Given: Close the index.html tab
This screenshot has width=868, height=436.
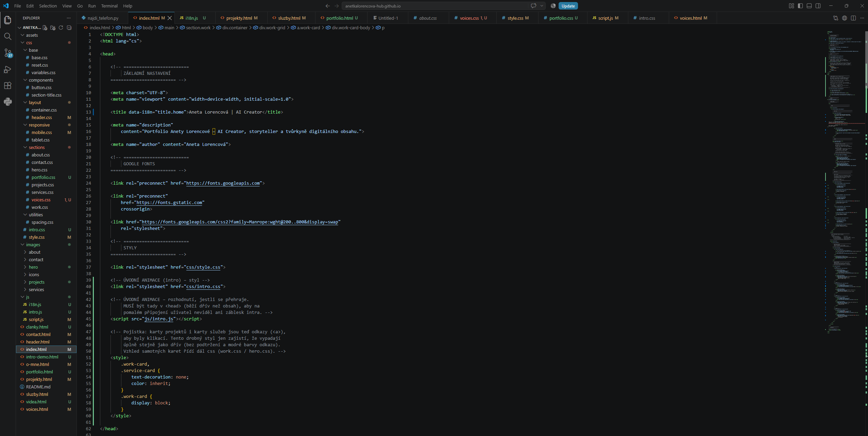Looking at the screenshot, I should 170,18.
